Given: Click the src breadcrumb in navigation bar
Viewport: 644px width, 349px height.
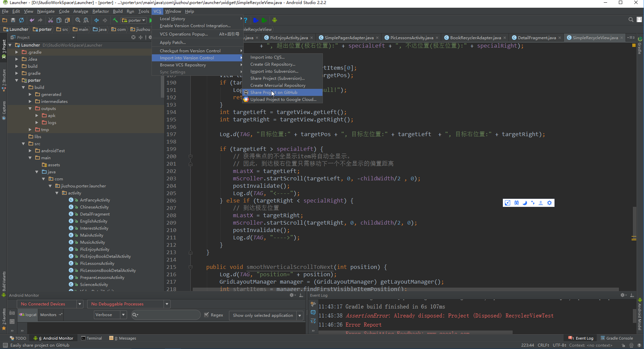Looking at the screenshot, I should pyautogui.click(x=62, y=29).
